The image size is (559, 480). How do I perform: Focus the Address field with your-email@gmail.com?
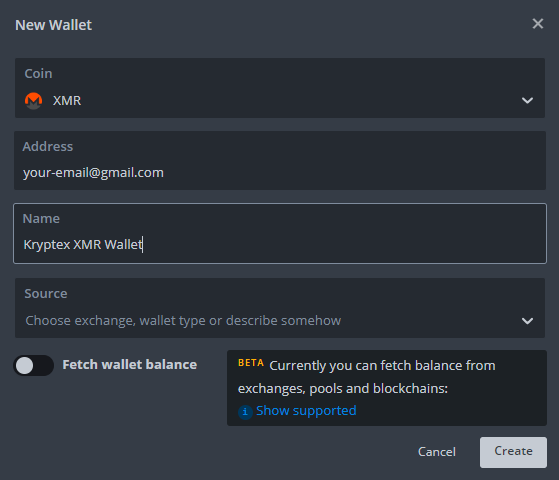coord(280,160)
